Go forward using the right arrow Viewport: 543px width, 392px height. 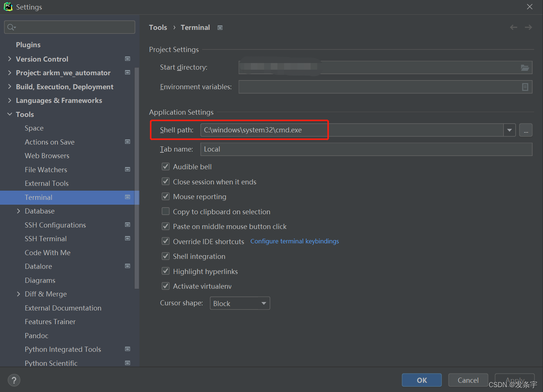[x=528, y=27]
